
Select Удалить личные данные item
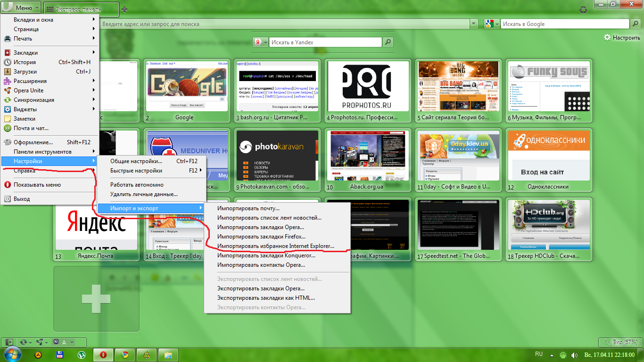(x=152, y=194)
